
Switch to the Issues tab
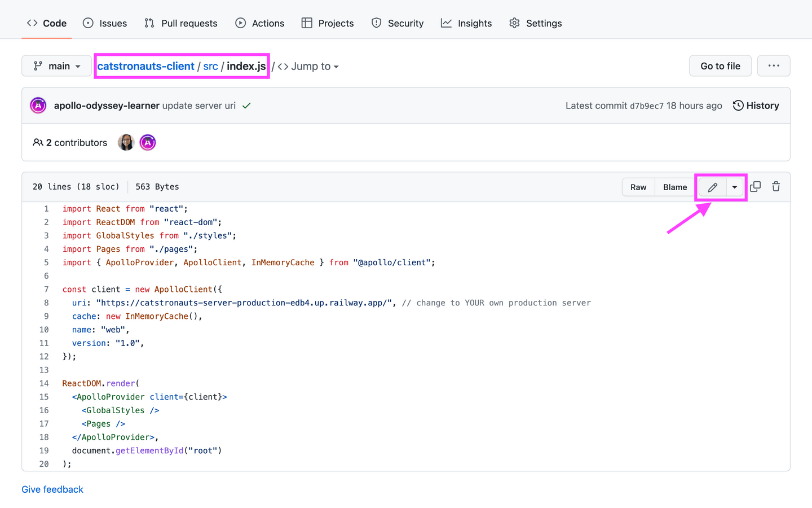click(x=105, y=23)
